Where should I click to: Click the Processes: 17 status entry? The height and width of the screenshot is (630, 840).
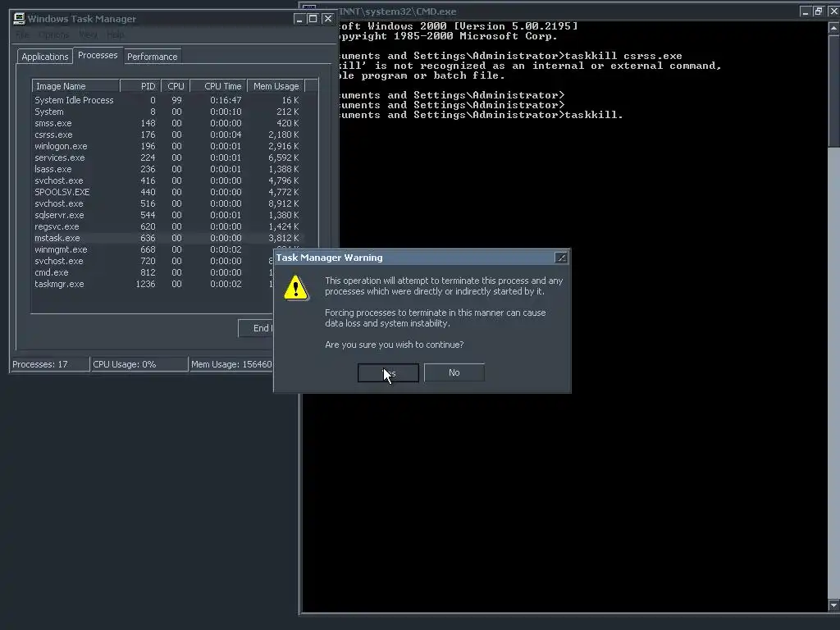(50, 364)
